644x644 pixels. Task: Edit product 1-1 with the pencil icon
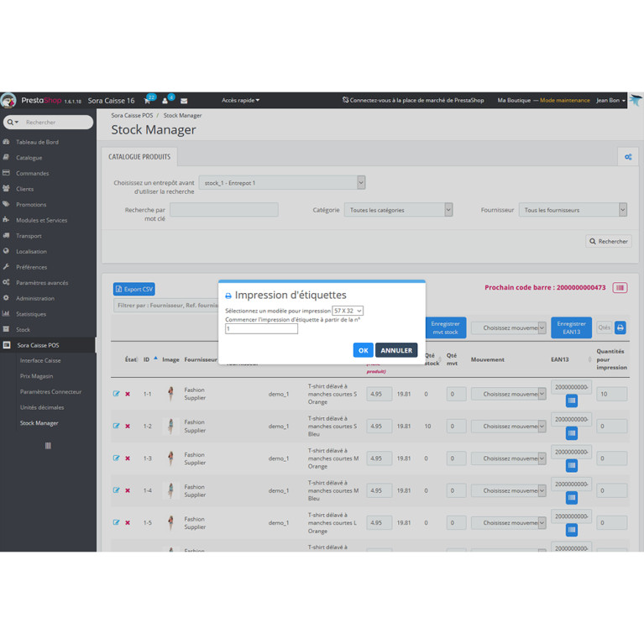(x=117, y=394)
